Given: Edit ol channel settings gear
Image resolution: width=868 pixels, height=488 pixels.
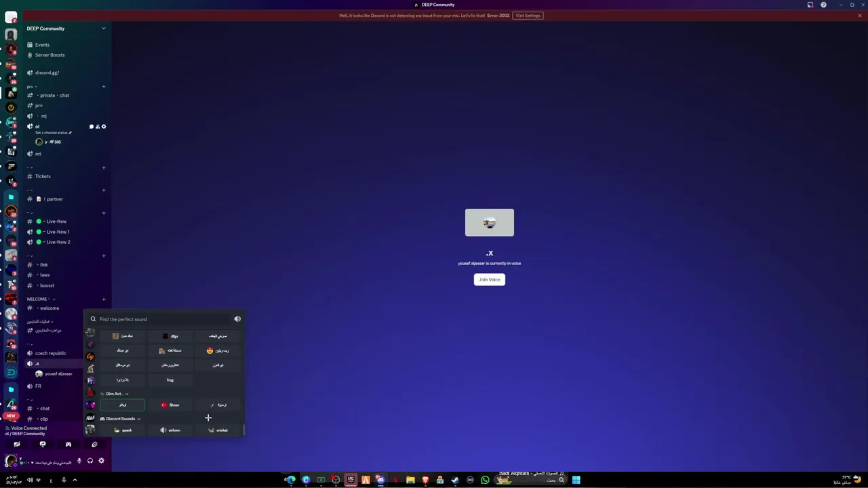Looking at the screenshot, I should [104, 127].
